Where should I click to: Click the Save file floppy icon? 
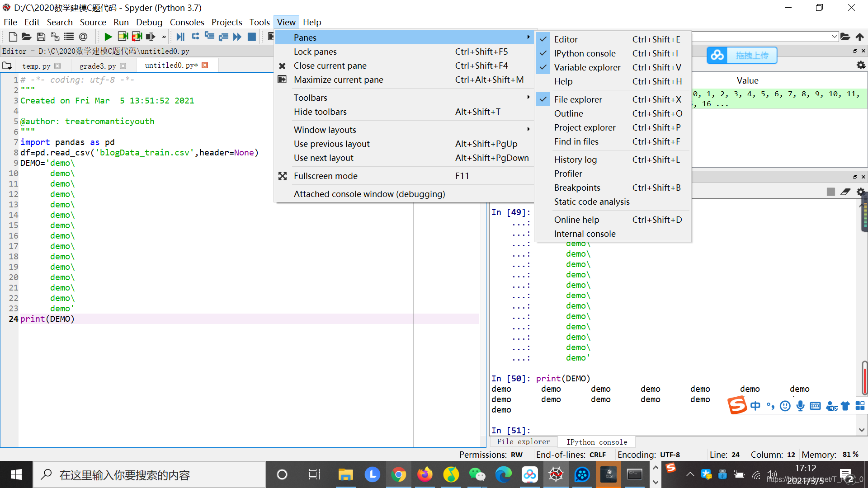[41, 37]
